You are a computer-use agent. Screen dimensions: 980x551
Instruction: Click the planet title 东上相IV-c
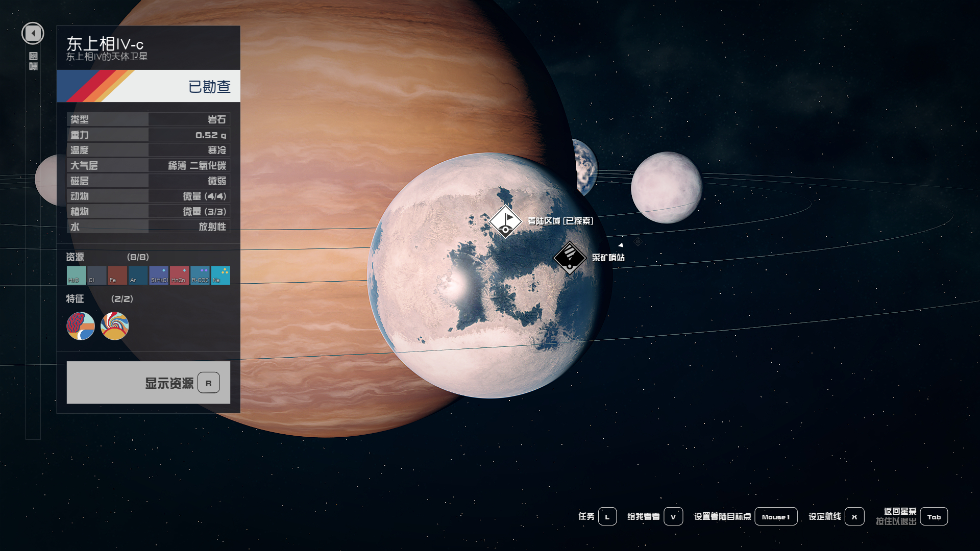tap(105, 43)
